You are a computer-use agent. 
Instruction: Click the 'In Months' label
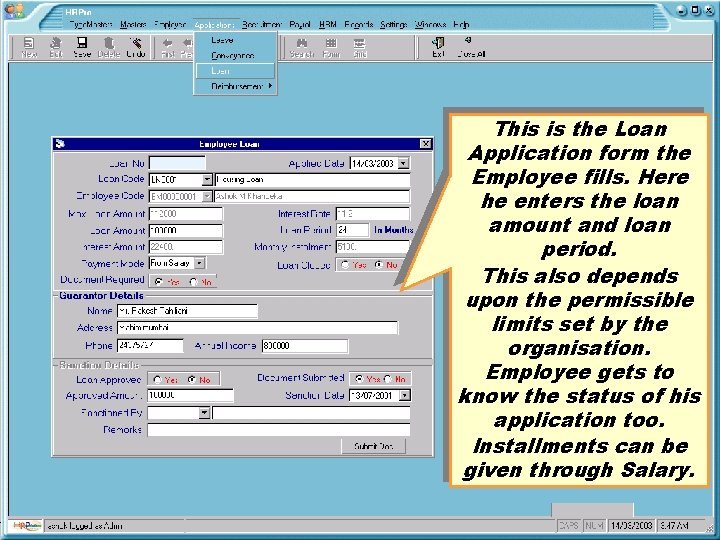tap(393, 230)
